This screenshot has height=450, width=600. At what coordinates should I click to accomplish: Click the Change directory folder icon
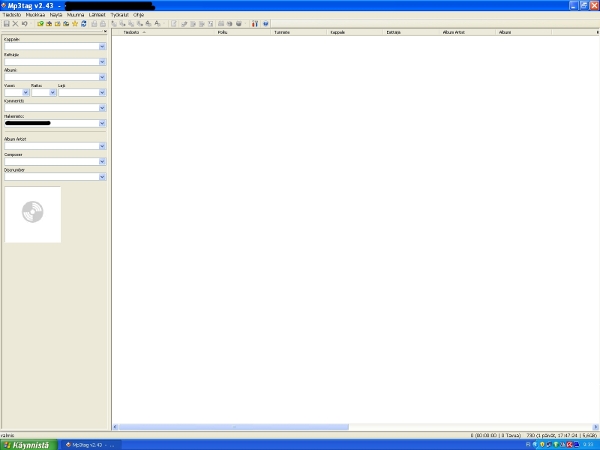point(40,24)
